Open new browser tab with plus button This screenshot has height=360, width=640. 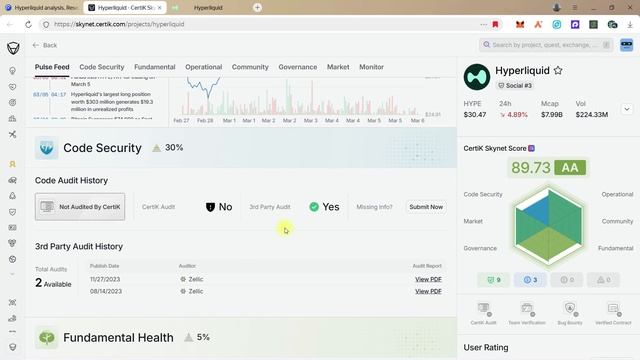click(x=257, y=7)
